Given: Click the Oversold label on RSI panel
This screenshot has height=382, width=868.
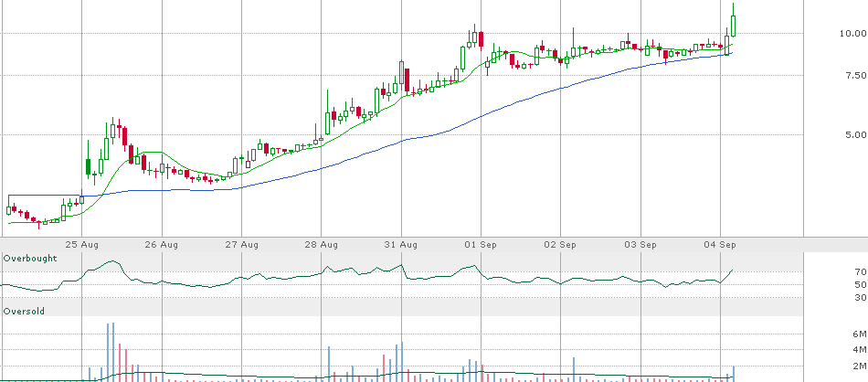Looking at the screenshot, I should [x=24, y=312].
